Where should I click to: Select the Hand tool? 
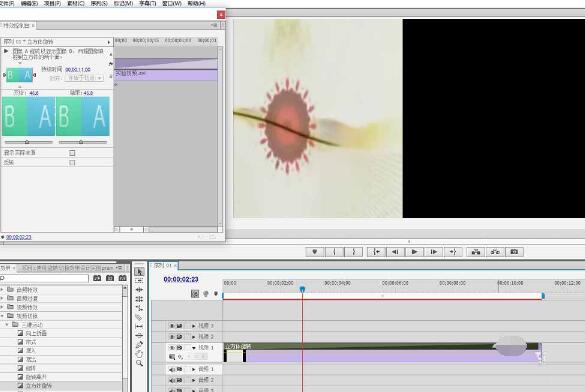point(139,354)
